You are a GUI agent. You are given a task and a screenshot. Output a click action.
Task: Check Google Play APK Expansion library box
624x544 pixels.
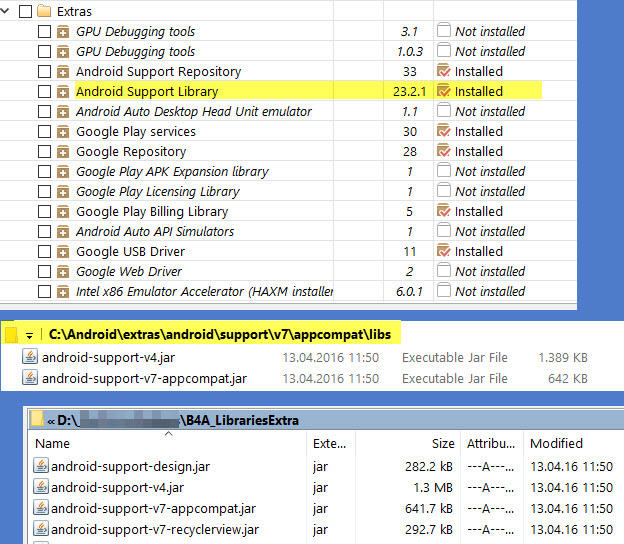click(44, 172)
